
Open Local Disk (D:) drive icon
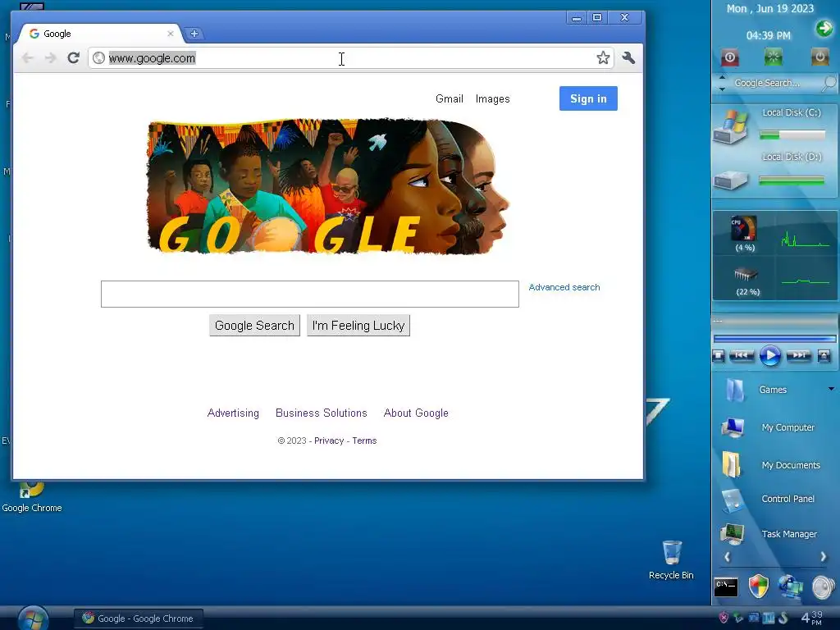point(730,180)
